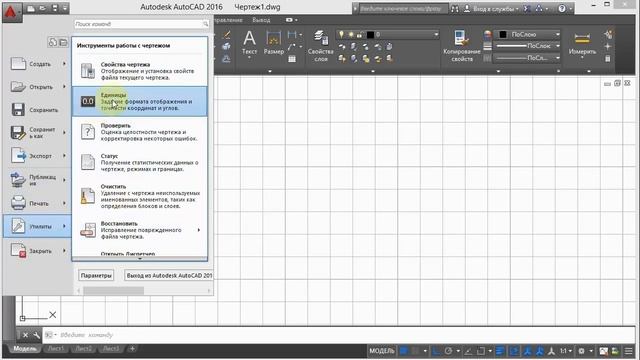Viewport: 640px width, 360px height.
Task: Add new layout with plus button
Action: [132, 349]
